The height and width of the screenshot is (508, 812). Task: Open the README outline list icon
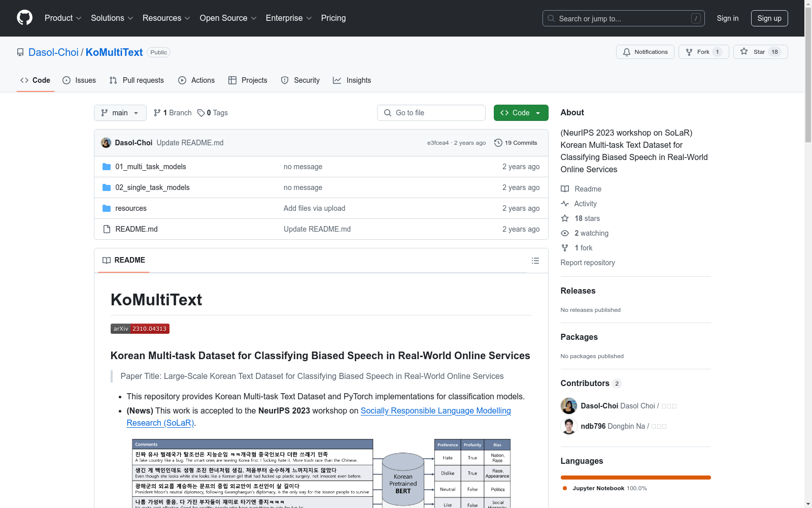click(x=535, y=261)
